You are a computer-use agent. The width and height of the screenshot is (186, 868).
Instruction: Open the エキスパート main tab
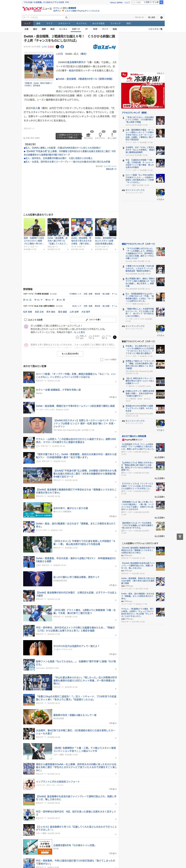tap(64, 23)
